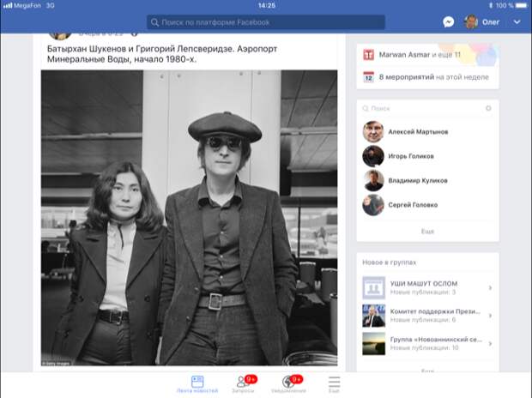Expand the account dropdown arrow in the header
The image size is (532, 398).
pos(517,22)
